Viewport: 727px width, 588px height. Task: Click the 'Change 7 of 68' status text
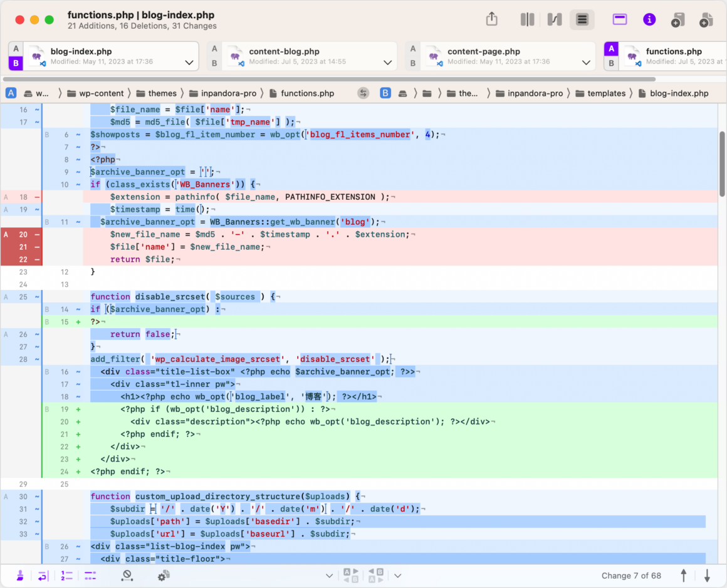[631, 575]
